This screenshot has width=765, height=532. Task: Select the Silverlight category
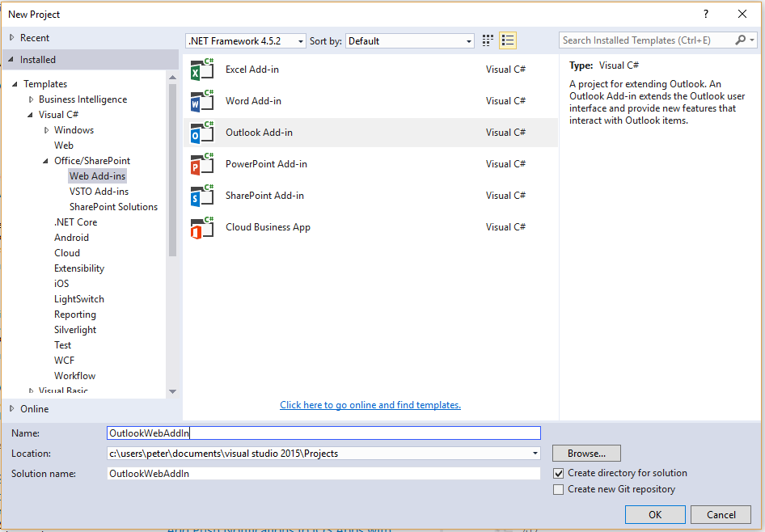coord(75,330)
